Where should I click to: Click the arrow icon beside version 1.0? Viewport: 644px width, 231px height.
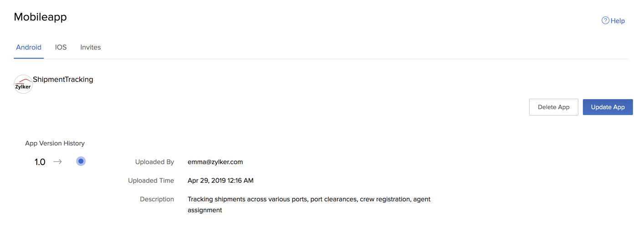point(57,162)
